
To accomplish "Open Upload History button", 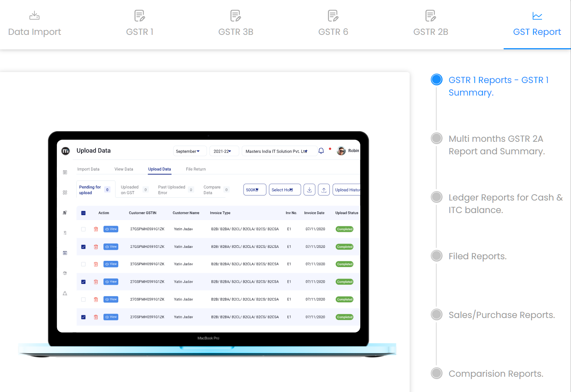I will click(347, 190).
